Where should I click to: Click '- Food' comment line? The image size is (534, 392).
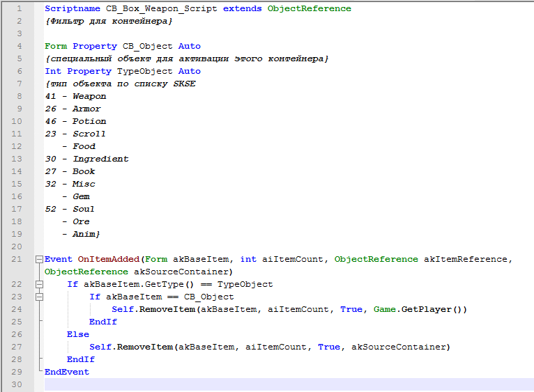(x=79, y=146)
